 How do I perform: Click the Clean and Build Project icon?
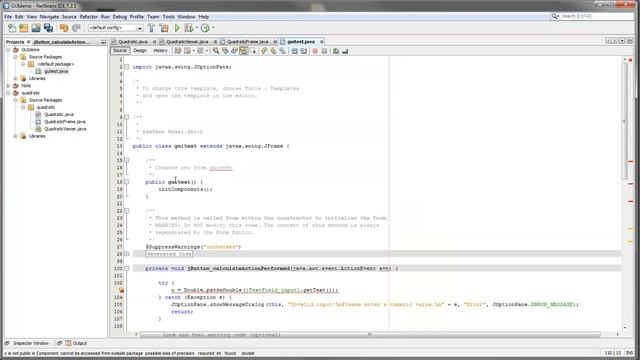[x=164, y=28]
